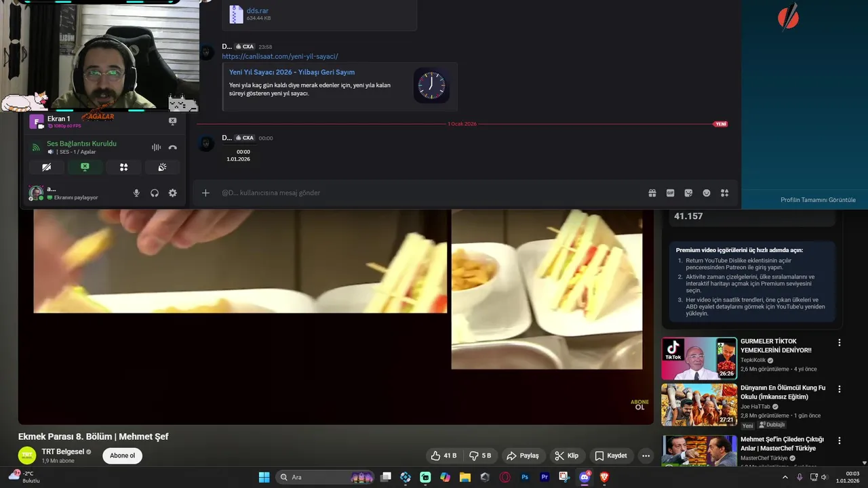Viewport: 868px width, 488px height.
Task: Open the apps launcher in message bar
Action: pos(724,193)
